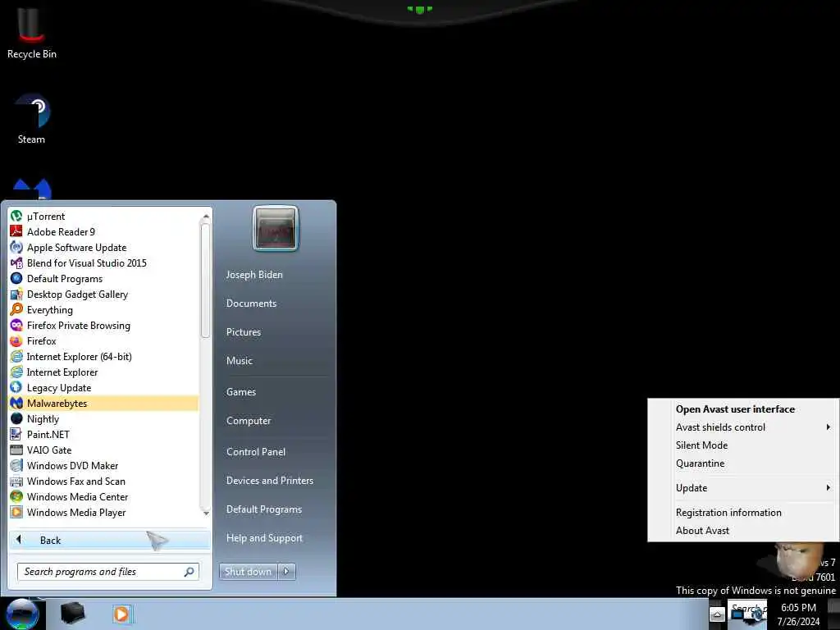Click the VAIO Gate icon
840x630 pixels.
coord(16,450)
